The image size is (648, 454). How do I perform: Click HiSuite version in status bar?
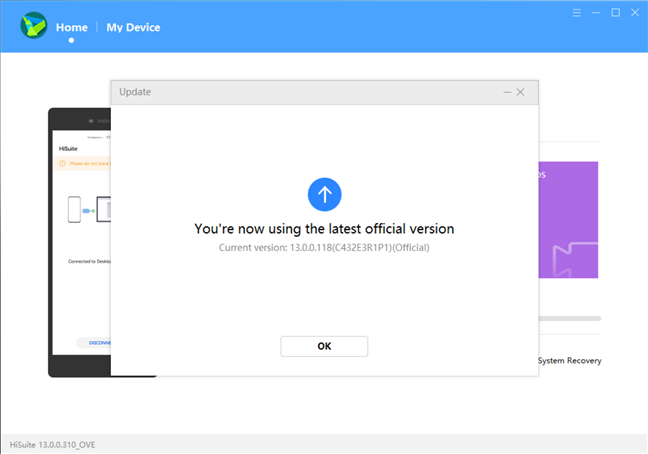click(x=52, y=444)
